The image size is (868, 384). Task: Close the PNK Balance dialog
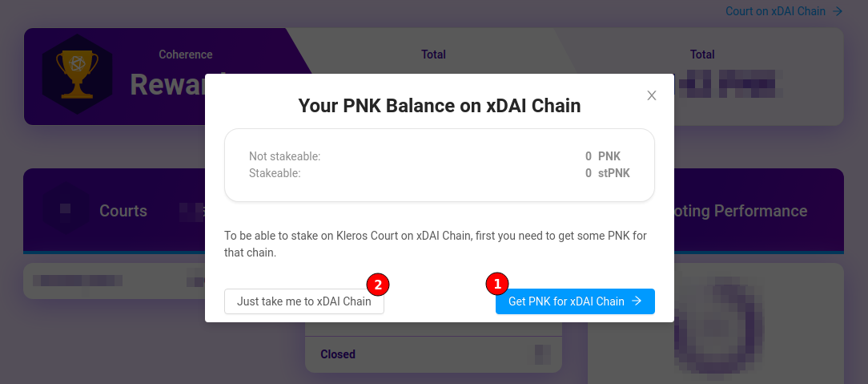[x=652, y=95]
